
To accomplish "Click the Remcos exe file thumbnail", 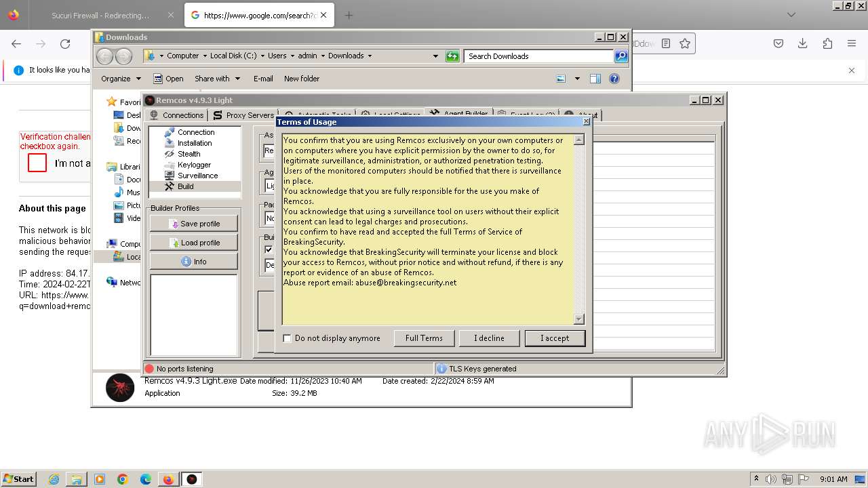I will click(x=120, y=388).
